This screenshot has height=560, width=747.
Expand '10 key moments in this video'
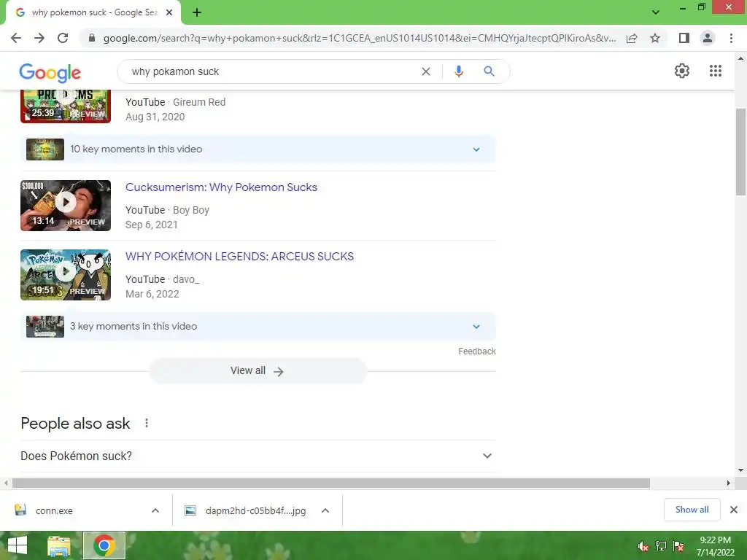pos(258,149)
